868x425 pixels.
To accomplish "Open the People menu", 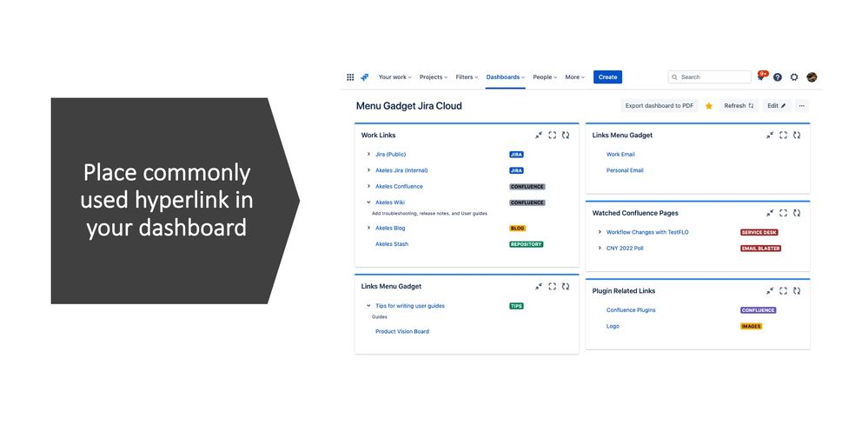I will click(545, 77).
